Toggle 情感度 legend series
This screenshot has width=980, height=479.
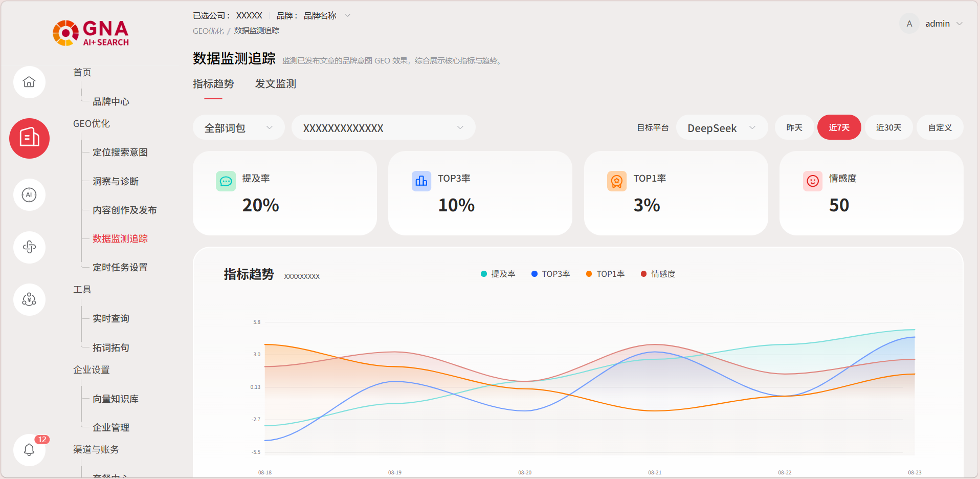(x=658, y=274)
